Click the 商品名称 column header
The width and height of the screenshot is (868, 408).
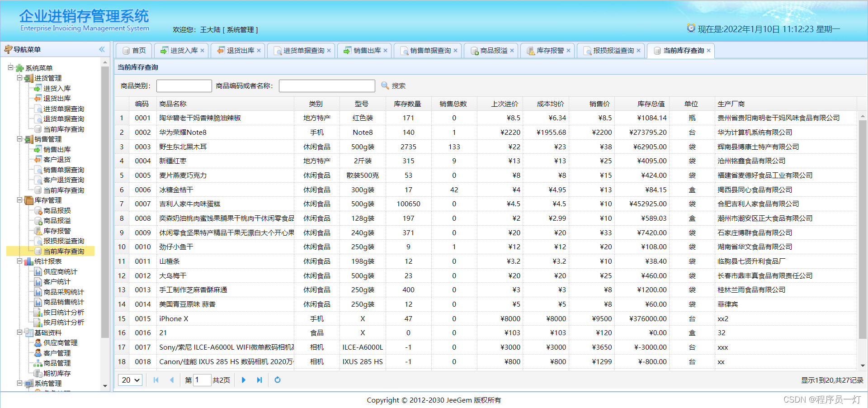pyautogui.click(x=225, y=104)
